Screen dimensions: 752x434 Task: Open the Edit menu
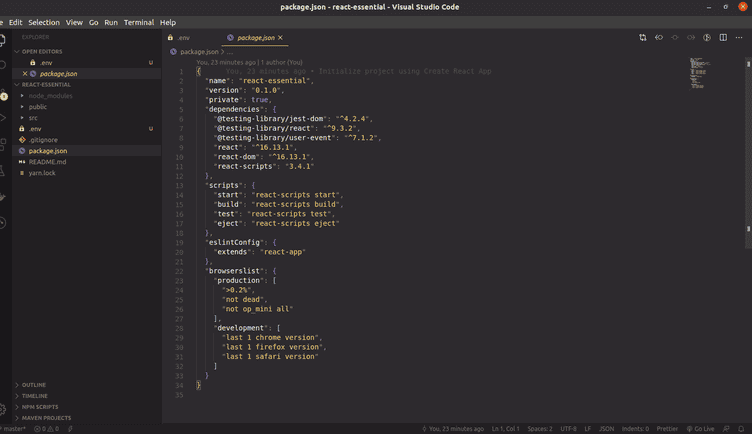point(15,23)
